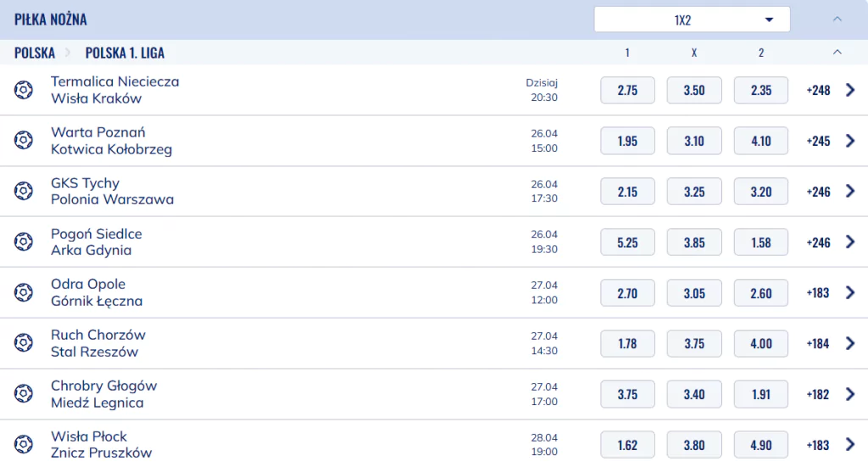The width and height of the screenshot is (868, 467).
Task: Open Polska 1. Liga breadcrumb
Action: click(x=125, y=53)
